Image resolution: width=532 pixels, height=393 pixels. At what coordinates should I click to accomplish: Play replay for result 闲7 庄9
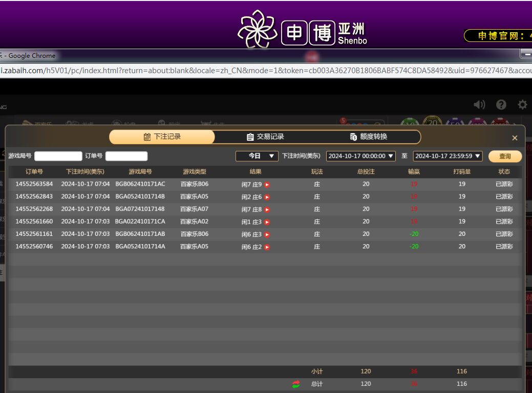pyautogui.click(x=267, y=185)
